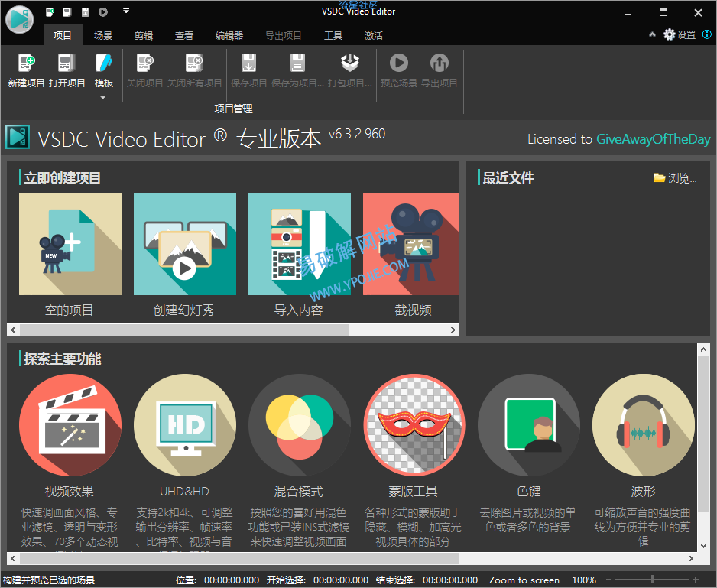The image size is (717, 588).
Task: Click 浏览... folder button in 最近文件
Action: [675, 178]
